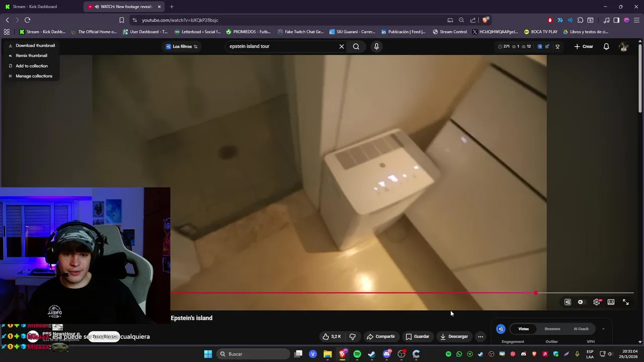This screenshot has width=644, height=362.
Task: Run search with magnifier button
Action: click(x=356, y=46)
